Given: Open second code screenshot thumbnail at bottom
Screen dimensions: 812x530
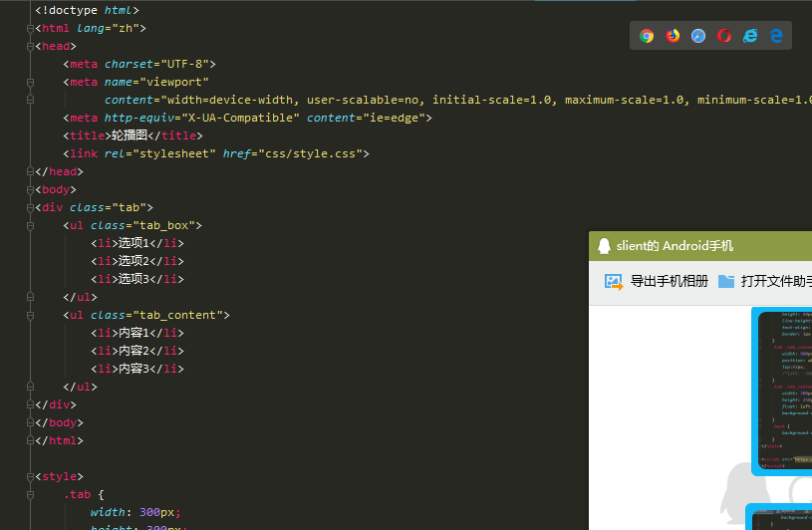Looking at the screenshot, I should [779, 516].
